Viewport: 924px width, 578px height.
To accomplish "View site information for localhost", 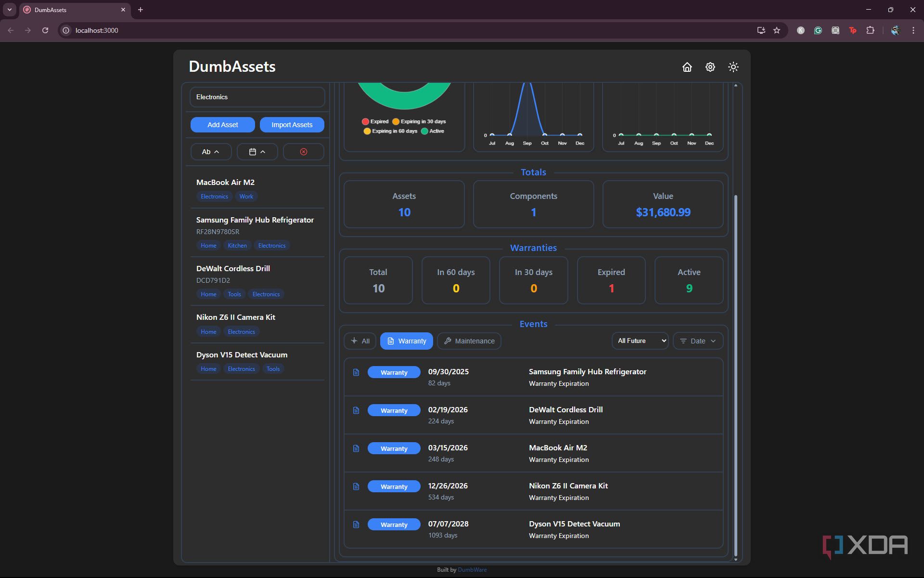I will coord(66,30).
